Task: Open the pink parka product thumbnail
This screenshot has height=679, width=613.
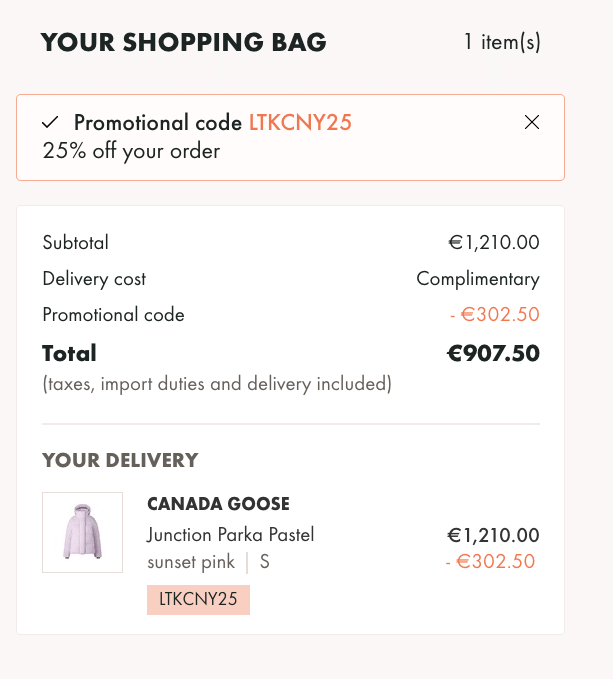Action: tap(82, 532)
